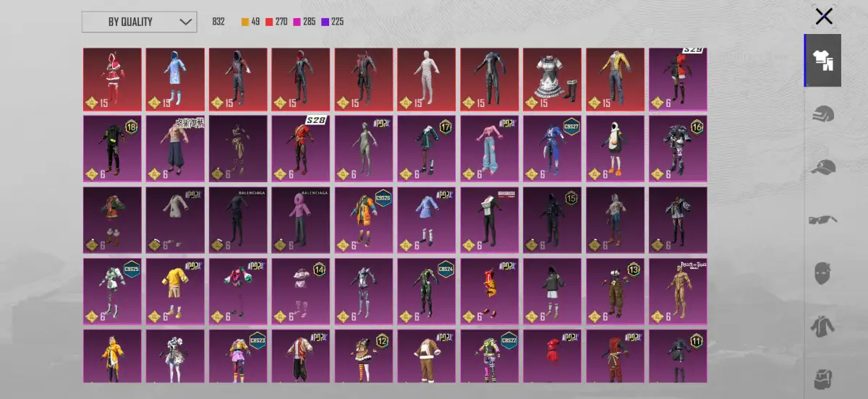
Task: Select the sunglasses category icon
Action: [x=823, y=220]
